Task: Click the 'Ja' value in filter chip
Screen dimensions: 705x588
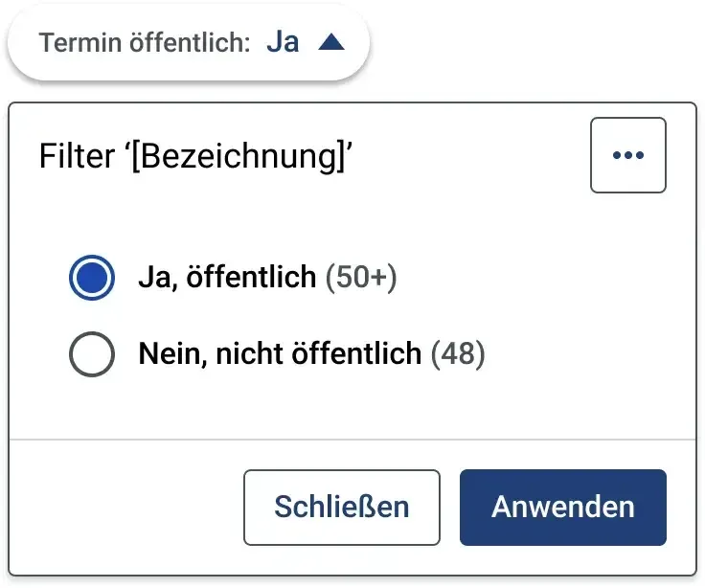Action: (283, 43)
